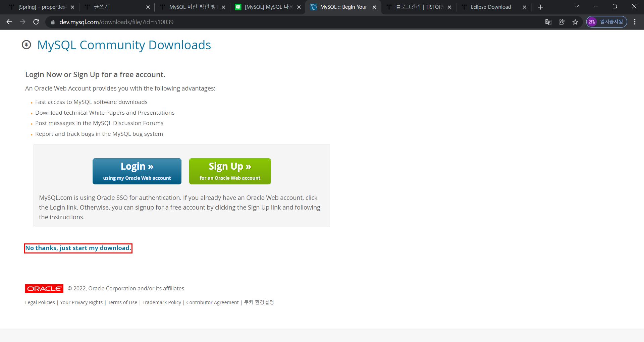644x342 pixels.
Task: Open a new browser tab
Action: click(540, 7)
